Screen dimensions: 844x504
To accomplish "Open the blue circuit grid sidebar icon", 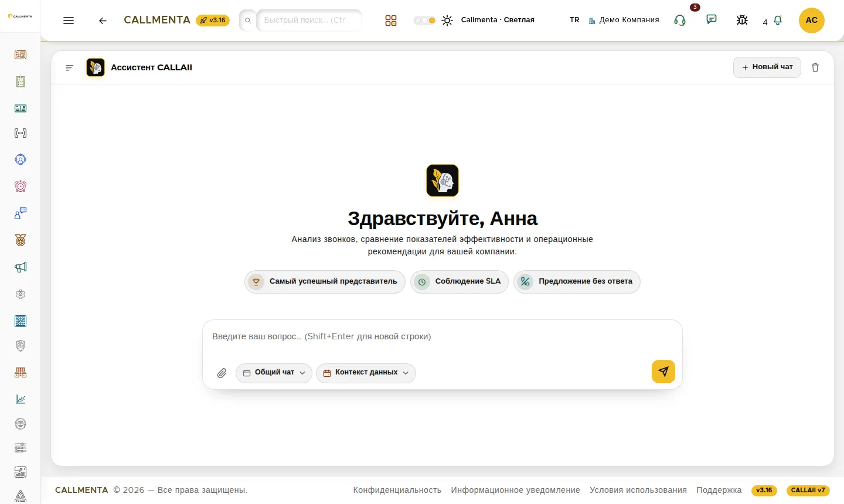I will click(x=21, y=321).
